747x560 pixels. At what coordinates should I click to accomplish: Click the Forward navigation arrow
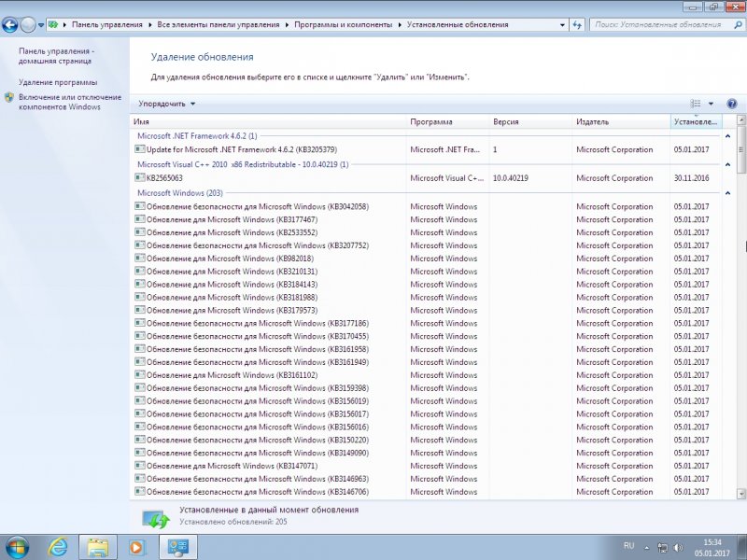28,25
